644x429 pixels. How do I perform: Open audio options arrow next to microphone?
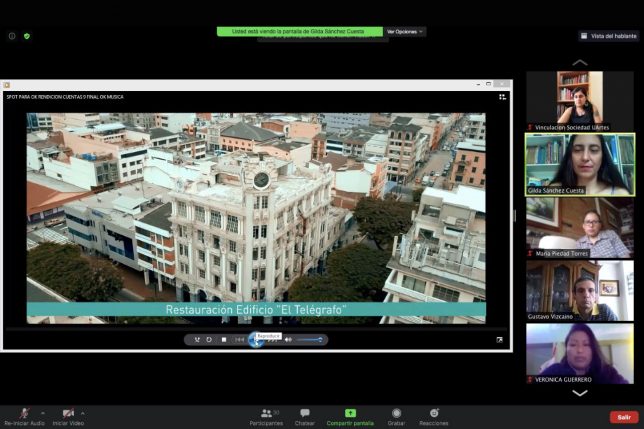41,412
